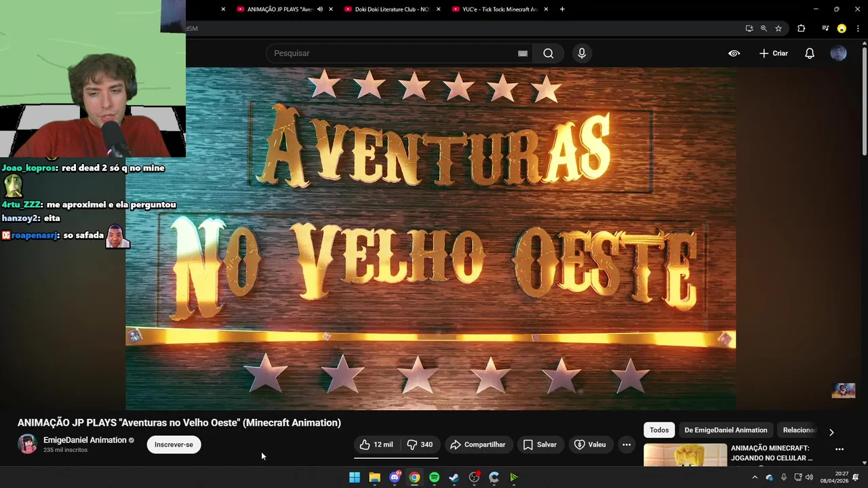The height and width of the screenshot is (488, 868).
Task: Click the install app icon in address bar
Action: coord(749,28)
